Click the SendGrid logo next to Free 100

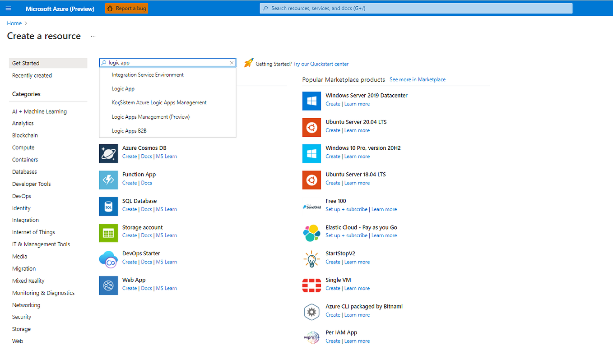pos(311,206)
